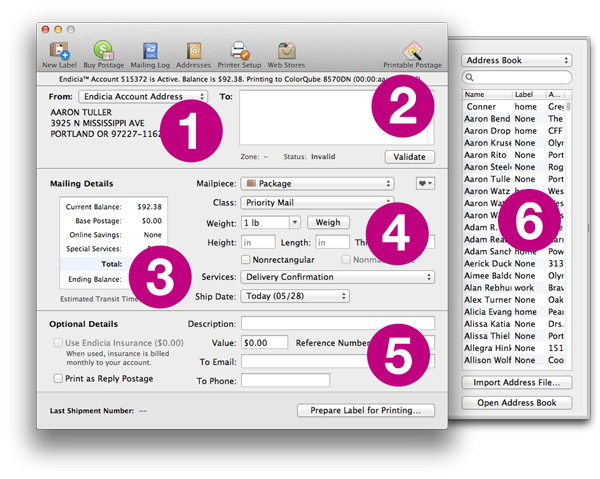
Task: Select Allegra Hink address row
Action: pos(514,348)
